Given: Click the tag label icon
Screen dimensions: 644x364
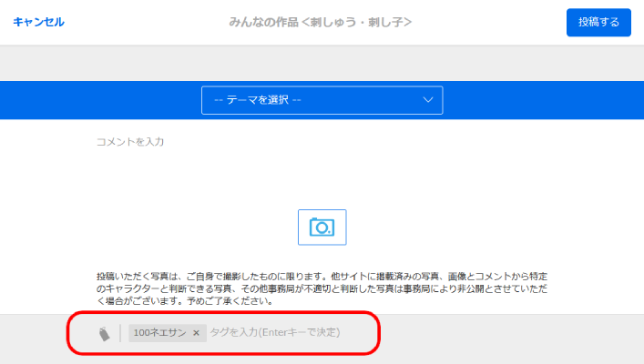Looking at the screenshot, I should pos(105,333).
